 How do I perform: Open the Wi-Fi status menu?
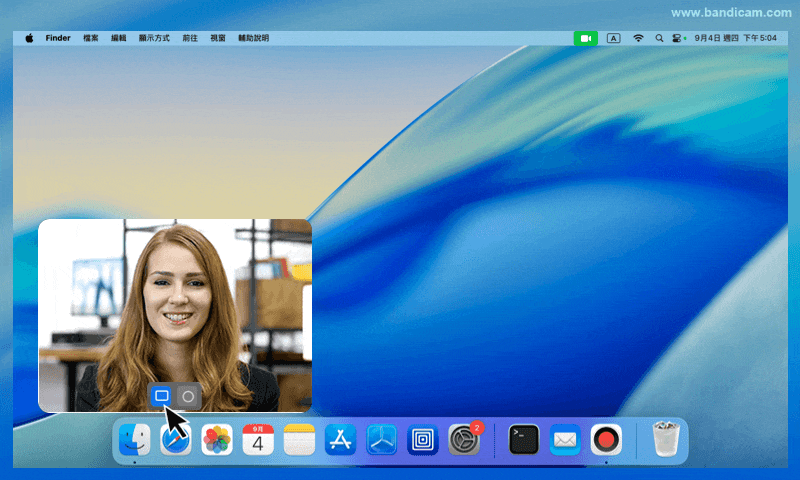(638, 38)
